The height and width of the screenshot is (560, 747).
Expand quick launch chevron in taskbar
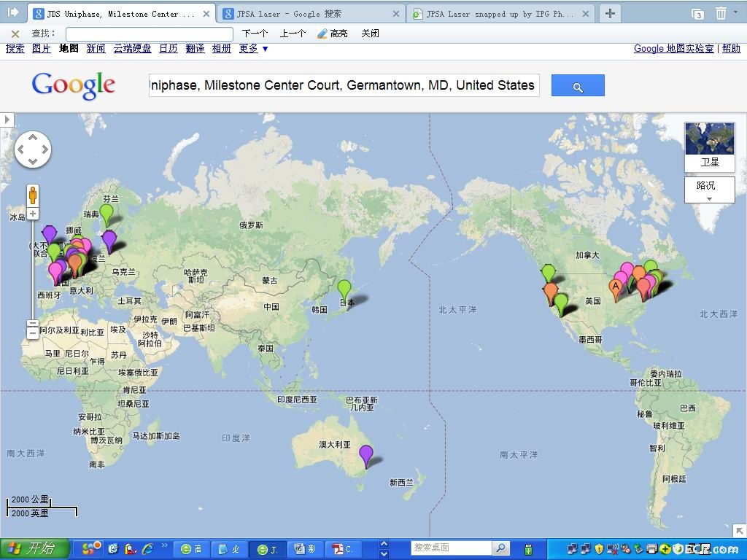pos(164,545)
